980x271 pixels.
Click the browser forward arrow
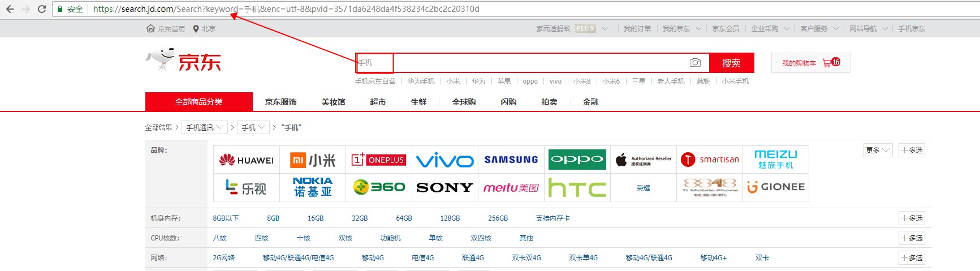[25, 9]
